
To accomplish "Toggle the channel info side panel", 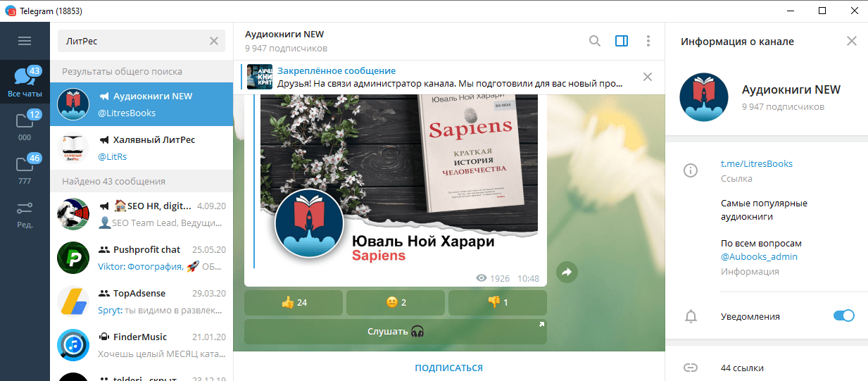I will 622,41.
